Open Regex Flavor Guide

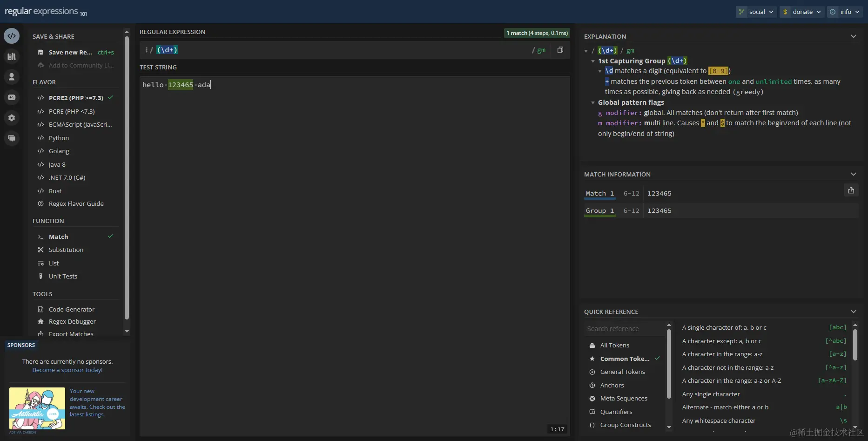75,204
